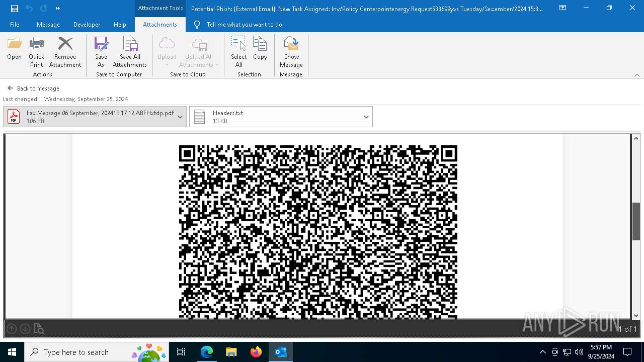The height and width of the screenshot is (362, 644).
Task: Click the volume icon in system tray
Action: click(x=579, y=352)
